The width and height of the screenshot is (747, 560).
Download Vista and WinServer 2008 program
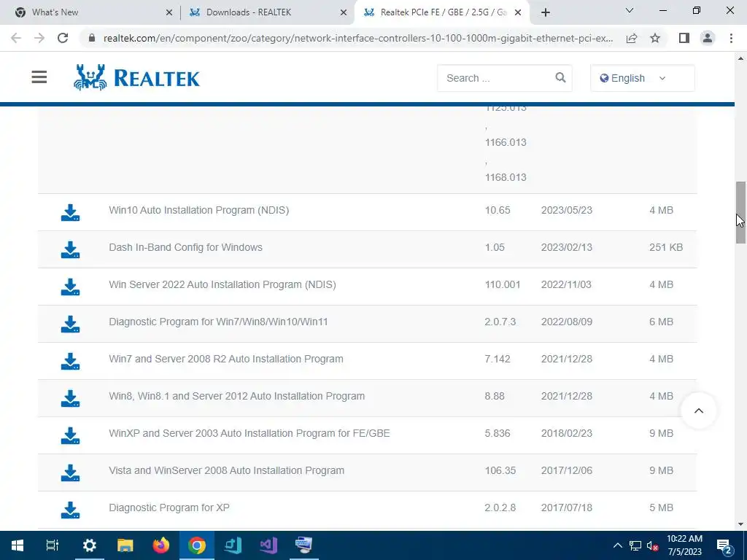pos(70,472)
